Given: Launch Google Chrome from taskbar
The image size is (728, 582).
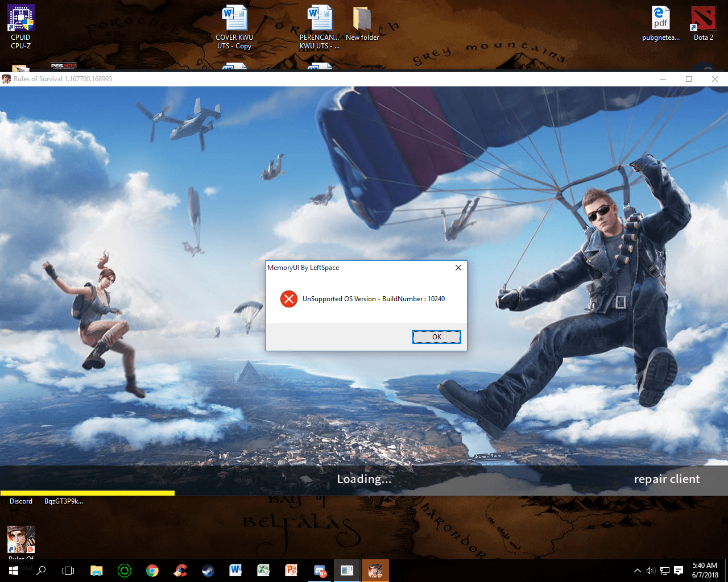Looking at the screenshot, I should click(152, 571).
